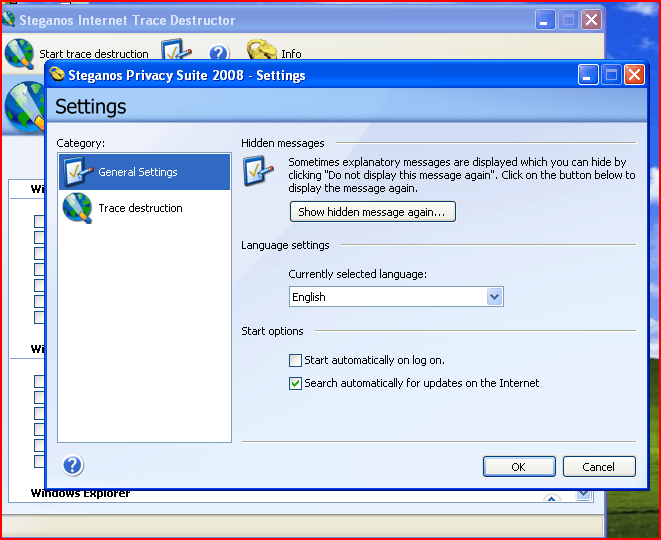Click Info label in Trace Destructor toolbar
This screenshot has width=661, height=540.
point(291,54)
